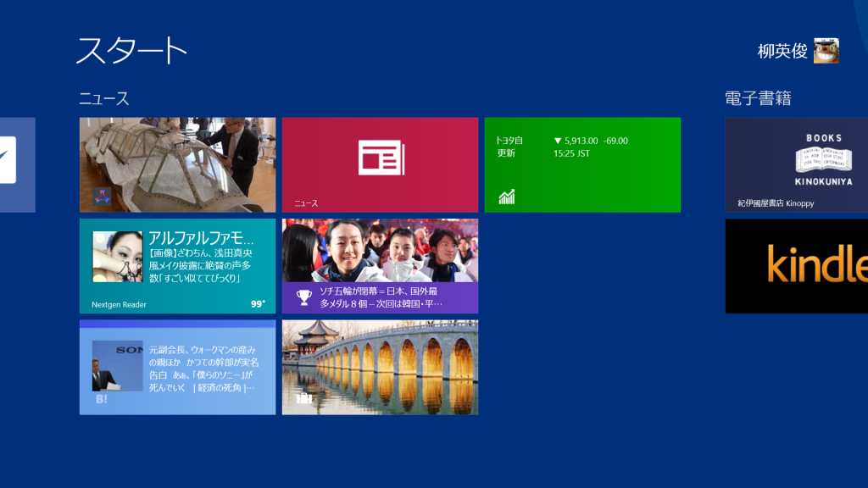Open the red ニュース news tile
The height and width of the screenshot is (488, 868).
tap(380, 165)
